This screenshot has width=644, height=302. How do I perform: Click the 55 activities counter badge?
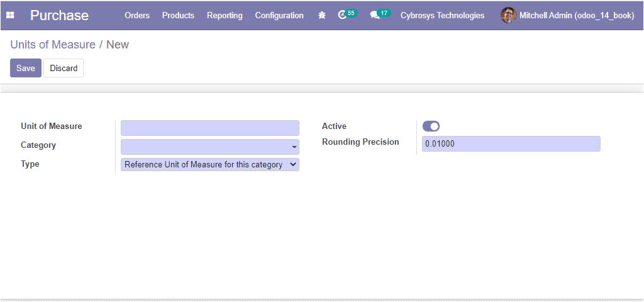click(351, 13)
